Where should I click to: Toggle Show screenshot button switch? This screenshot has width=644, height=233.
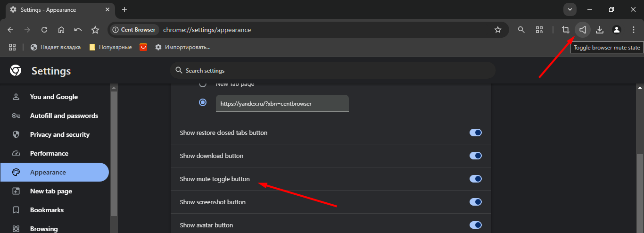pos(476,202)
